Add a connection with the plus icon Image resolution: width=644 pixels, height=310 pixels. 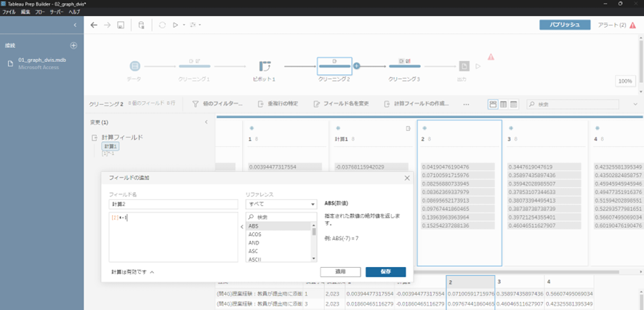73,45
